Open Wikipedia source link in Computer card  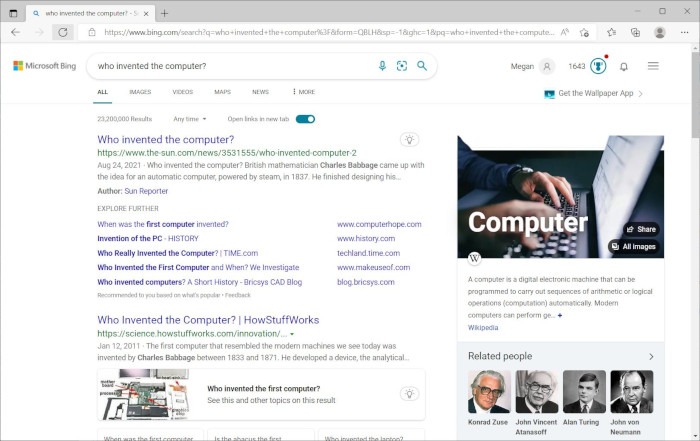point(483,328)
